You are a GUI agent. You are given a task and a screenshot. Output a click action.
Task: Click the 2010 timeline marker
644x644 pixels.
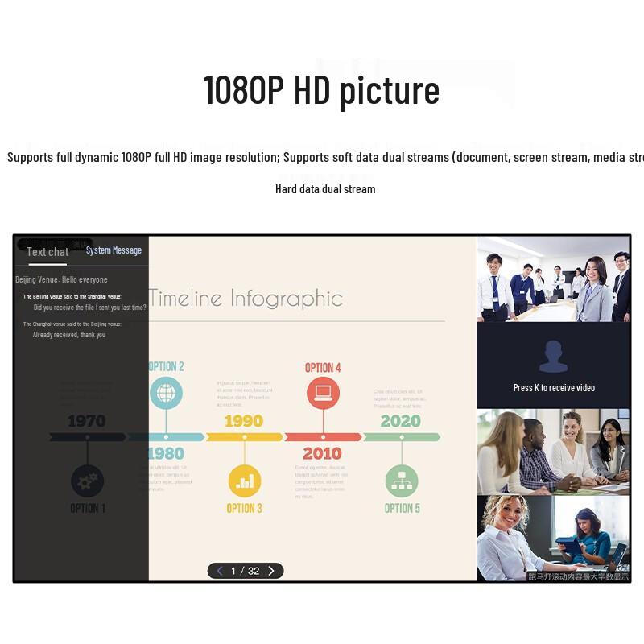(x=323, y=453)
